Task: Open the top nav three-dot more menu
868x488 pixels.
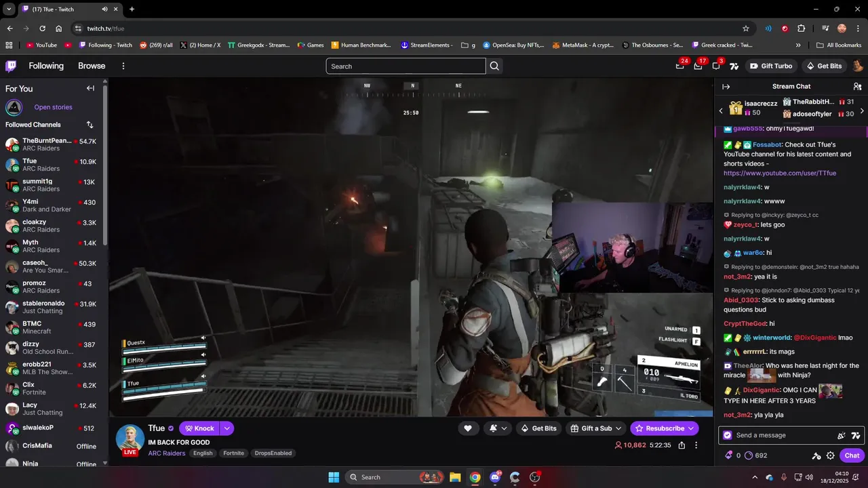Action: (123, 66)
